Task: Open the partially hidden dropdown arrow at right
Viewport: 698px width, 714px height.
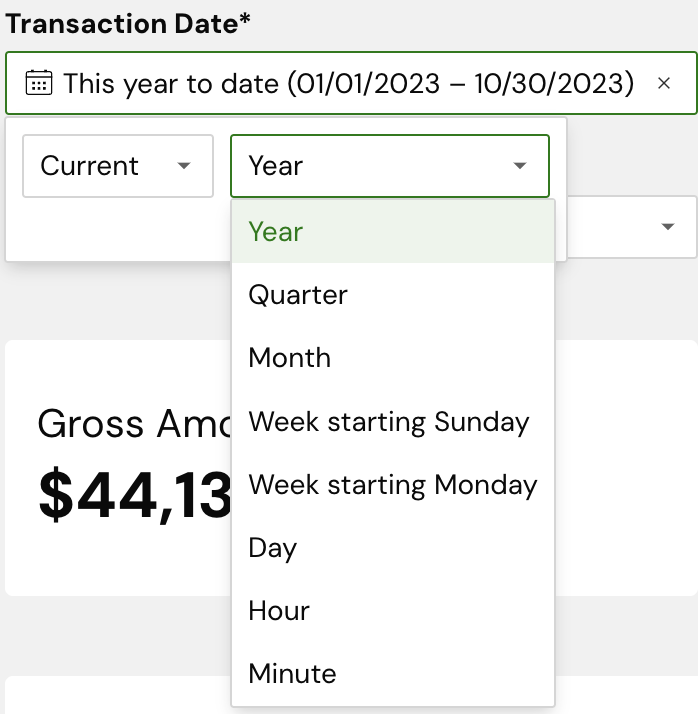Action: 668,227
